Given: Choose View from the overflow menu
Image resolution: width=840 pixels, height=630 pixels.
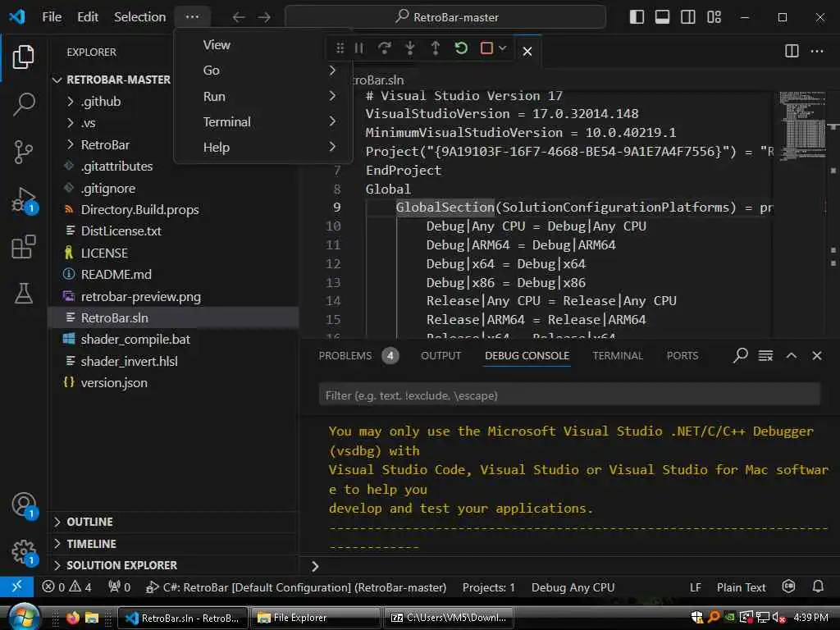Looking at the screenshot, I should coord(263,45).
